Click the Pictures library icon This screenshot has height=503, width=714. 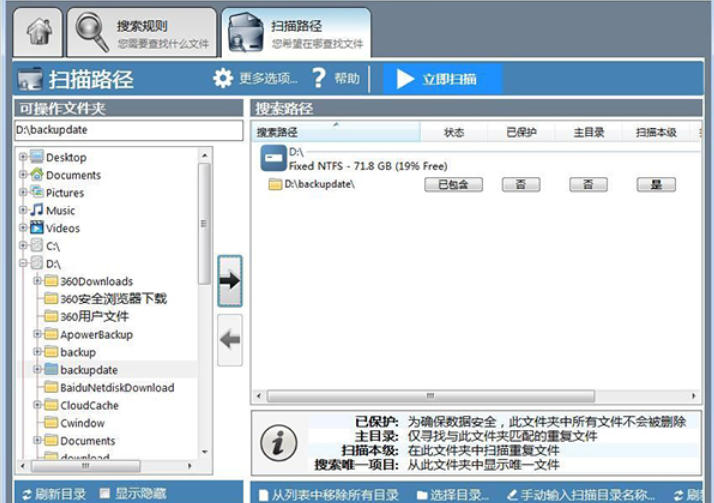(x=37, y=192)
